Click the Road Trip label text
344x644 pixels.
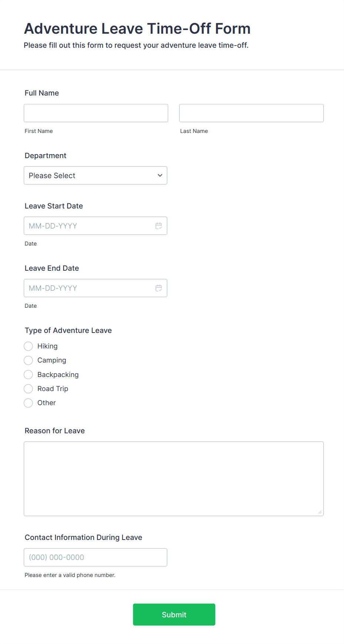pyautogui.click(x=53, y=389)
